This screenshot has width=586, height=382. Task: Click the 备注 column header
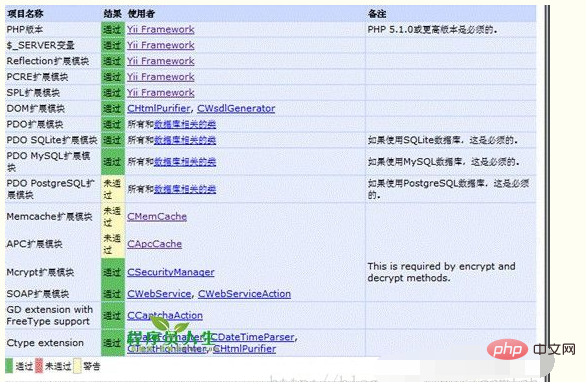click(377, 14)
